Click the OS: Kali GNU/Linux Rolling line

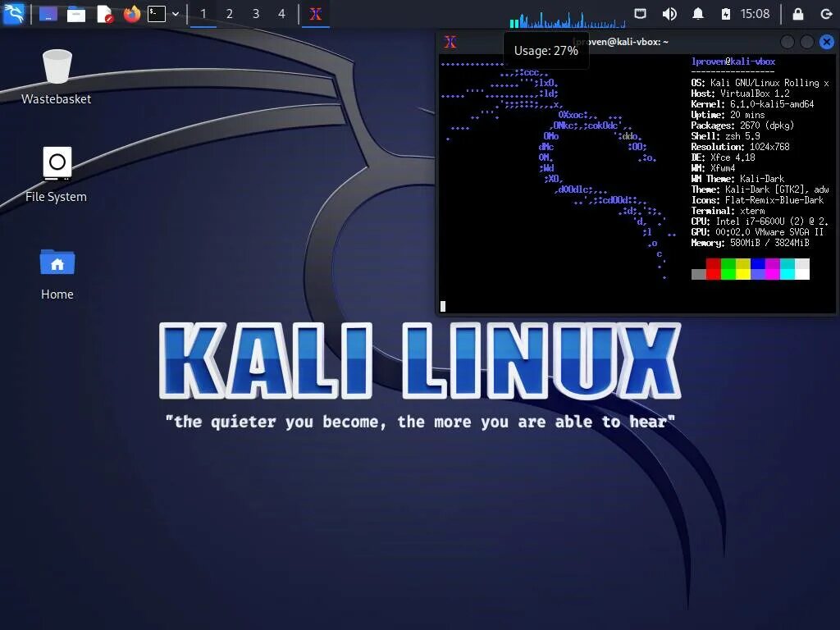coord(760,83)
